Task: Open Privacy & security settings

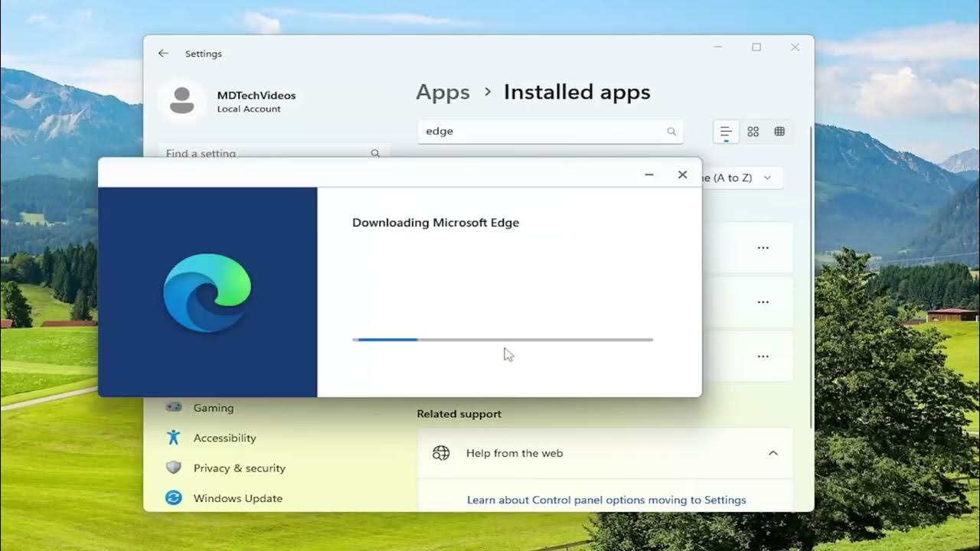Action: [239, 468]
